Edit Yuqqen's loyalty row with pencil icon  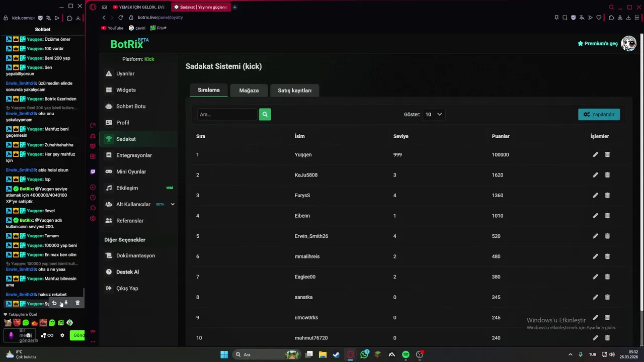tap(595, 155)
